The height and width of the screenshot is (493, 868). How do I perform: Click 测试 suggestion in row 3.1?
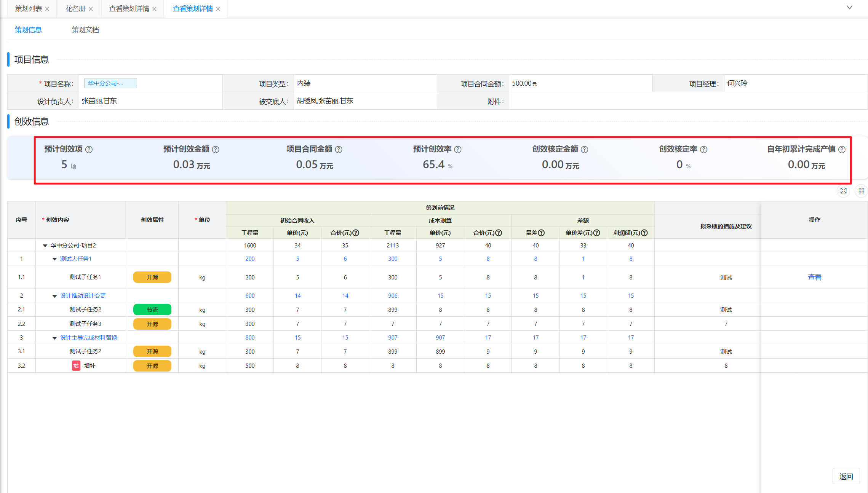coord(726,351)
